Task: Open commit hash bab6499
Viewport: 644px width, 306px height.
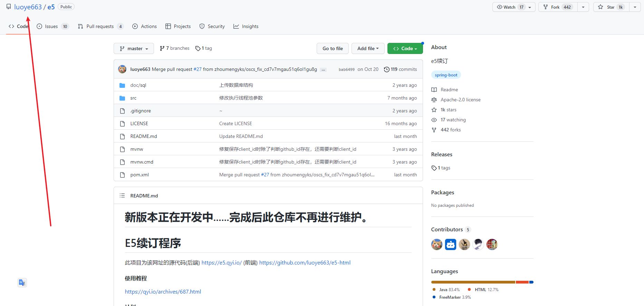Action: [347, 69]
